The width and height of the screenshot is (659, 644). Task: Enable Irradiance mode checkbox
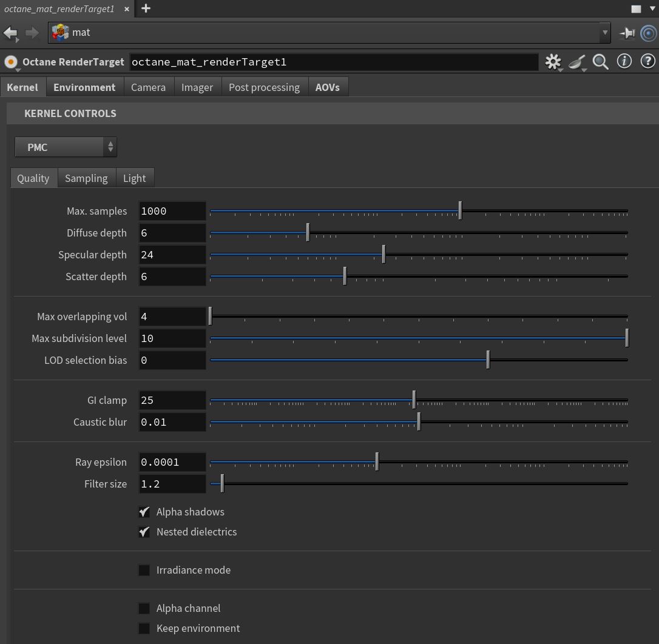pos(144,570)
